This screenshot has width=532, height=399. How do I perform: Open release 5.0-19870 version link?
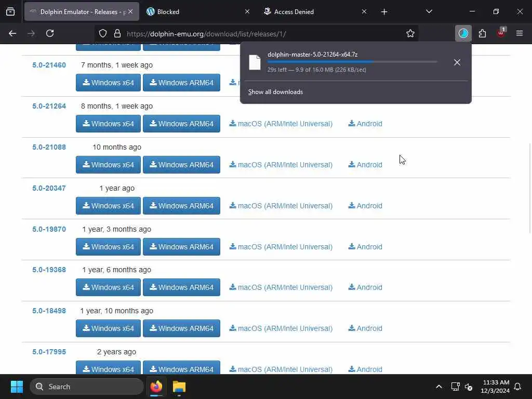coord(49,229)
